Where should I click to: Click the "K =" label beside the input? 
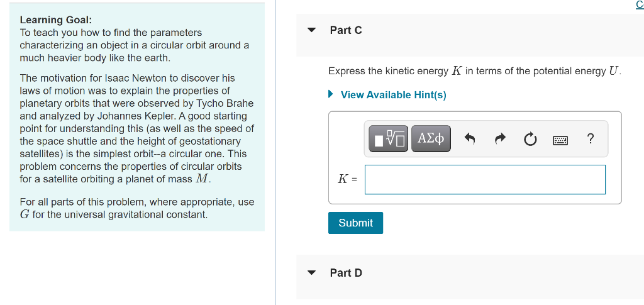347,179
